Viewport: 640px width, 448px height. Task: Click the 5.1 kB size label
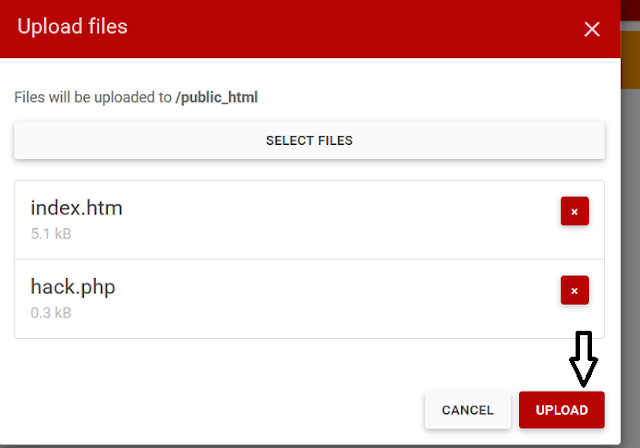(51, 234)
